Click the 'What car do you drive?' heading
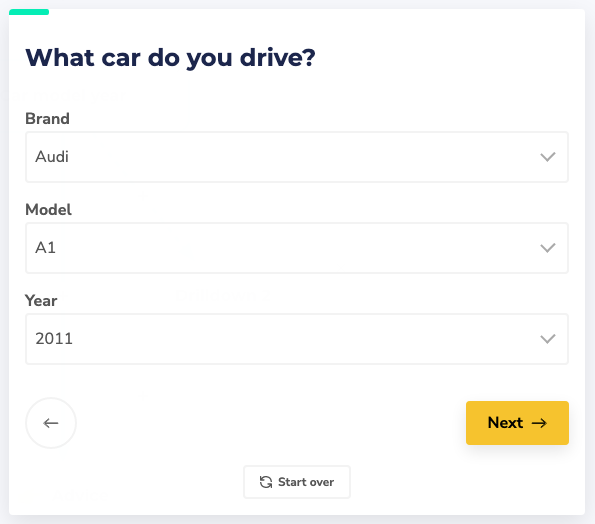Screen dimensions: 595x524 tap(170, 58)
